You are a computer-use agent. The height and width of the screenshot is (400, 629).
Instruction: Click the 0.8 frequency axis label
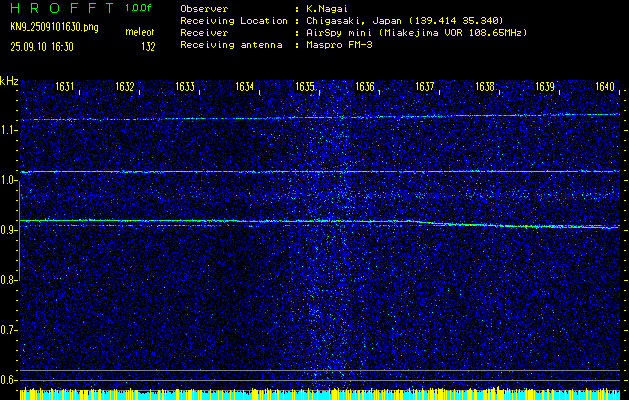6,280
